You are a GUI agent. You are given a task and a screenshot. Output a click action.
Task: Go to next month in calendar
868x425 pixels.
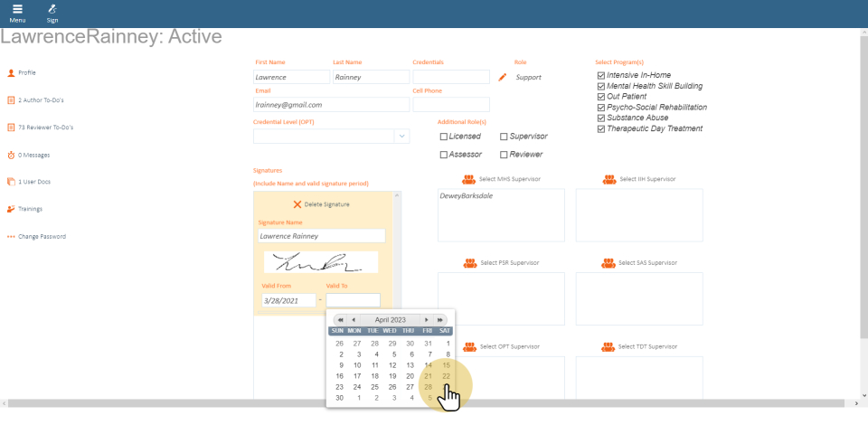coord(427,320)
